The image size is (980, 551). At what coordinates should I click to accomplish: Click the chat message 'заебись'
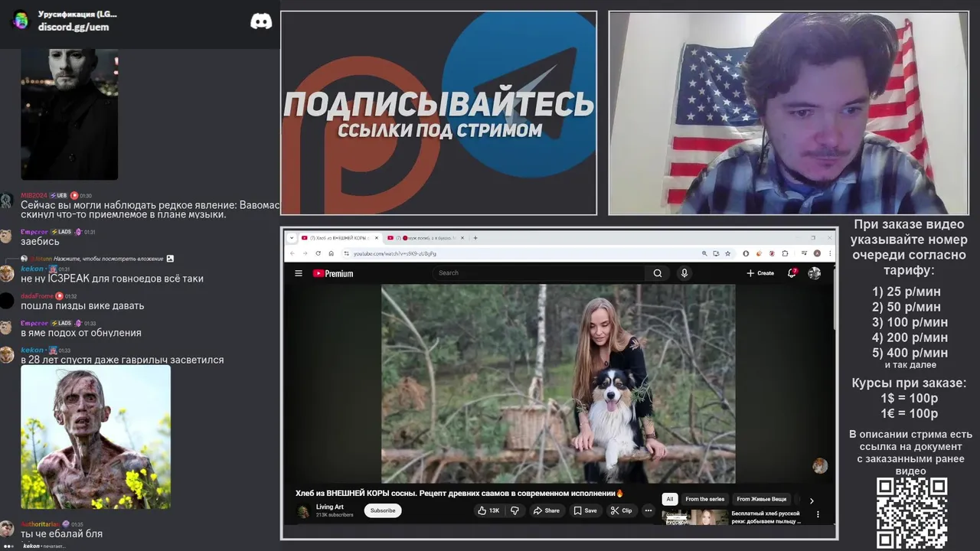click(x=40, y=242)
